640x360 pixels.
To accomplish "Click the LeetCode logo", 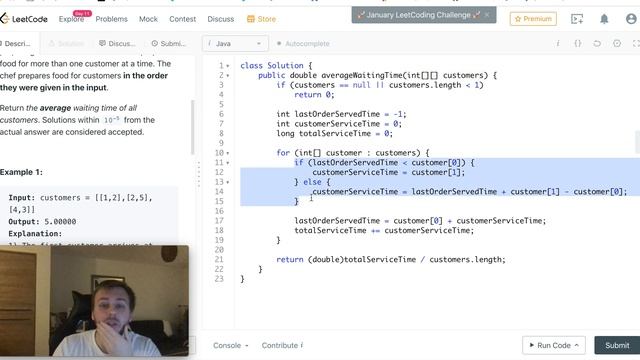I will pos(24,19).
